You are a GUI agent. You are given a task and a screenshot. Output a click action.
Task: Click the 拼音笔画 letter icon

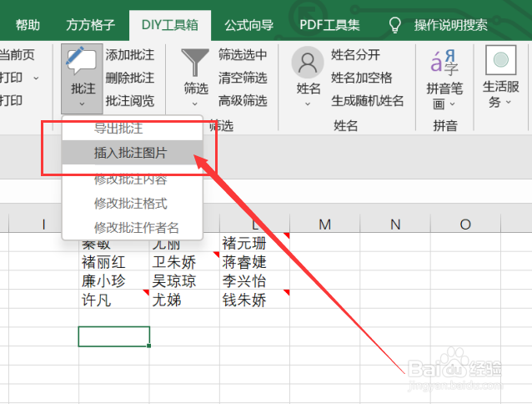pyautogui.click(x=444, y=62)
